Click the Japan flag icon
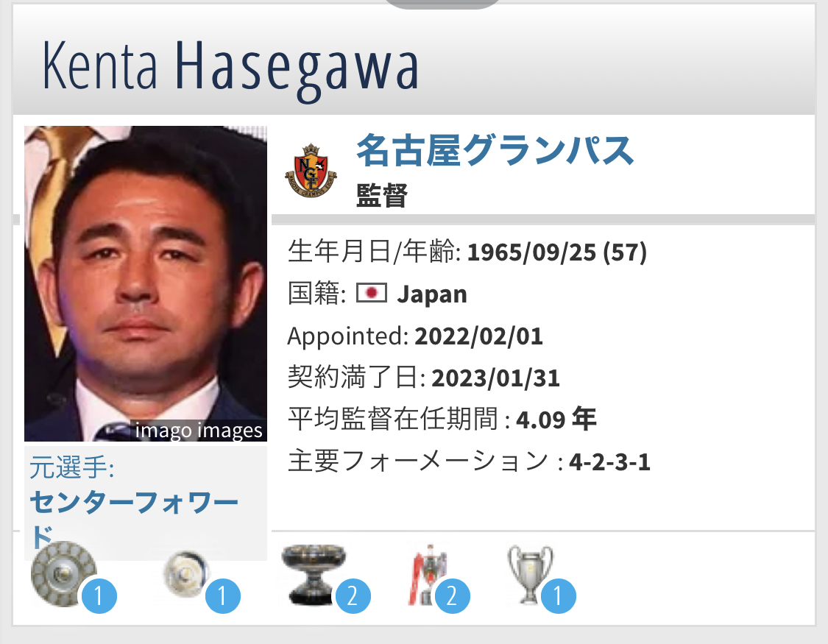Image resolution: width=828 pixels, height=644 pixels. point(371,293)
